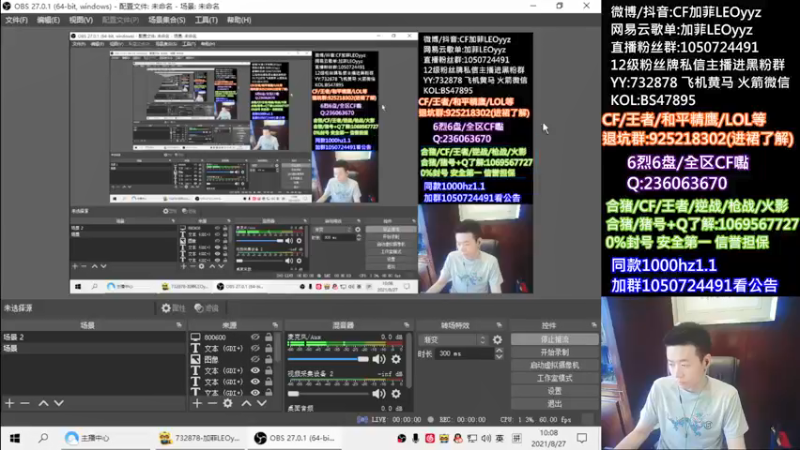This screenshot has width=800, height=450.
Task: Undock the 来源 panel via header icon
Action: [x=275, y=325]
